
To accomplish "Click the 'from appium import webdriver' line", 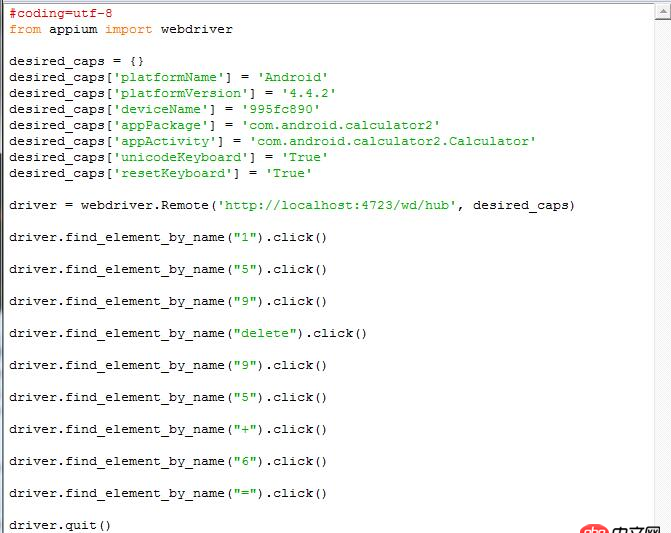I will tap(121, 30).
